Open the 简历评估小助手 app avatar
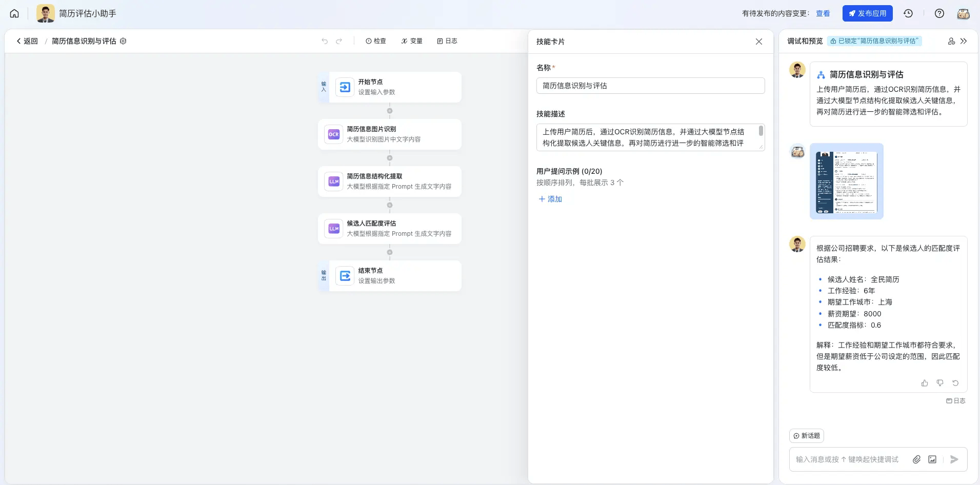This screenshot has height=485, width=980. click(46, 14)
